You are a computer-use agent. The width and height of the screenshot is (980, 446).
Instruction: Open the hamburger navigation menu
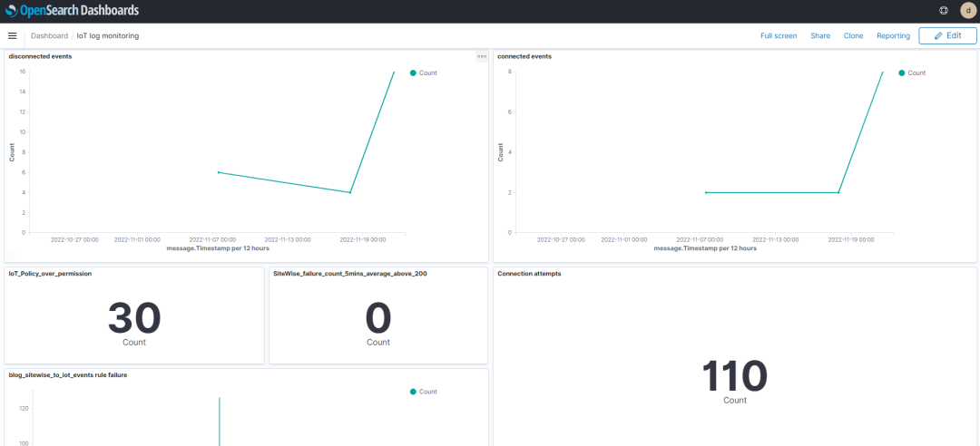pyautogui.click(x=13, y=35)
